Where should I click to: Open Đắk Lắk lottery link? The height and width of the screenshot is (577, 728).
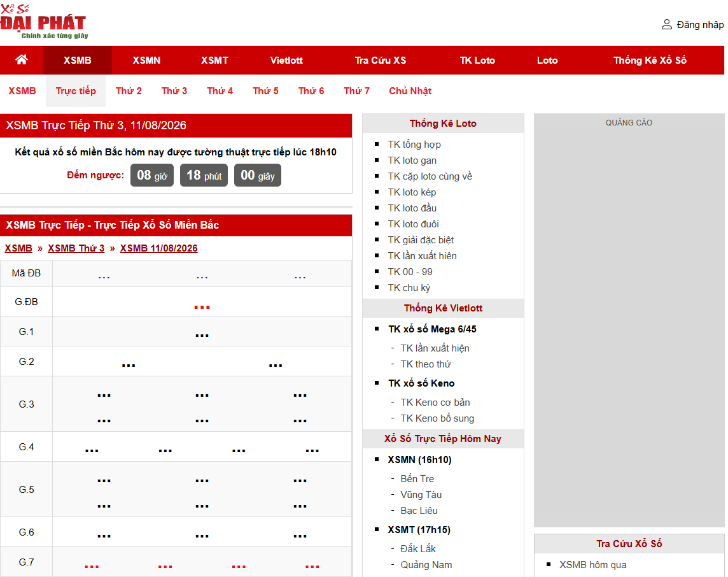tap(418, 549)
